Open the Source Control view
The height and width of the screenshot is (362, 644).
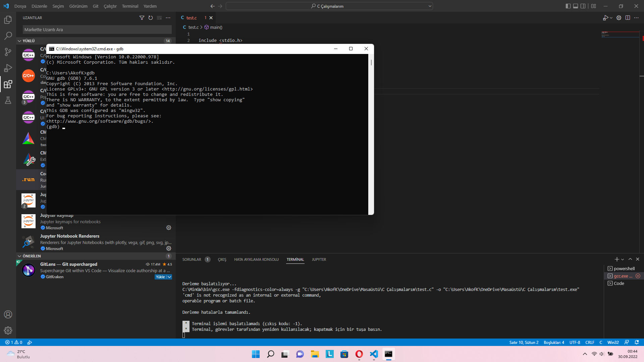8,52
